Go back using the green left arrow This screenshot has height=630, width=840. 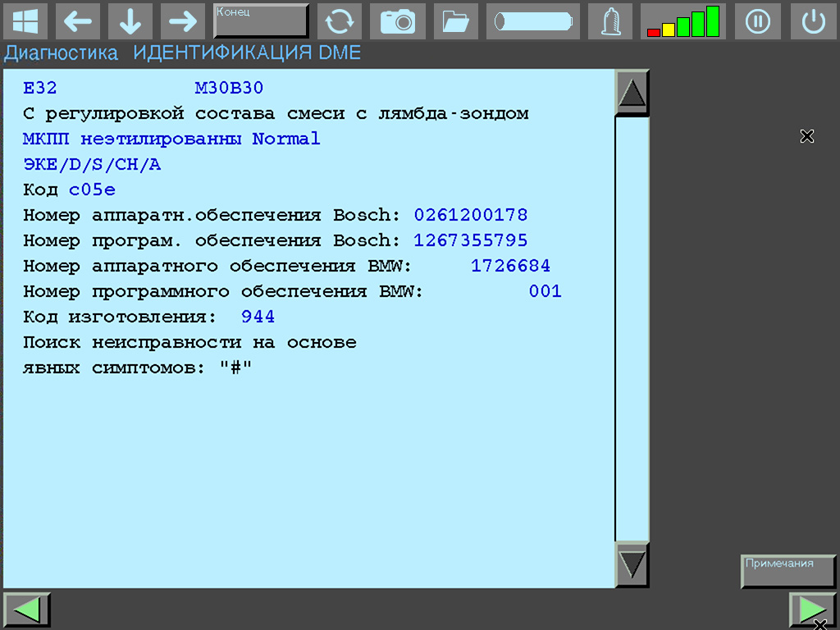[x=25, y=609]
